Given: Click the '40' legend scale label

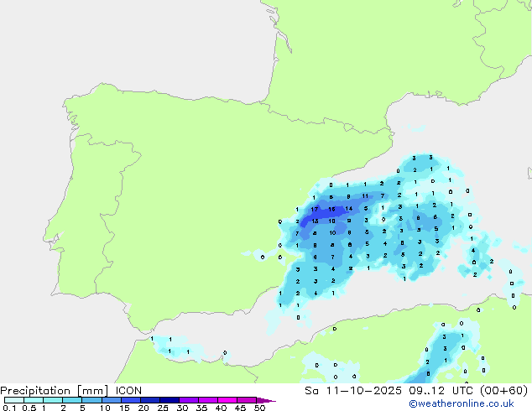Looking at the screenshot, I should 221,408.
